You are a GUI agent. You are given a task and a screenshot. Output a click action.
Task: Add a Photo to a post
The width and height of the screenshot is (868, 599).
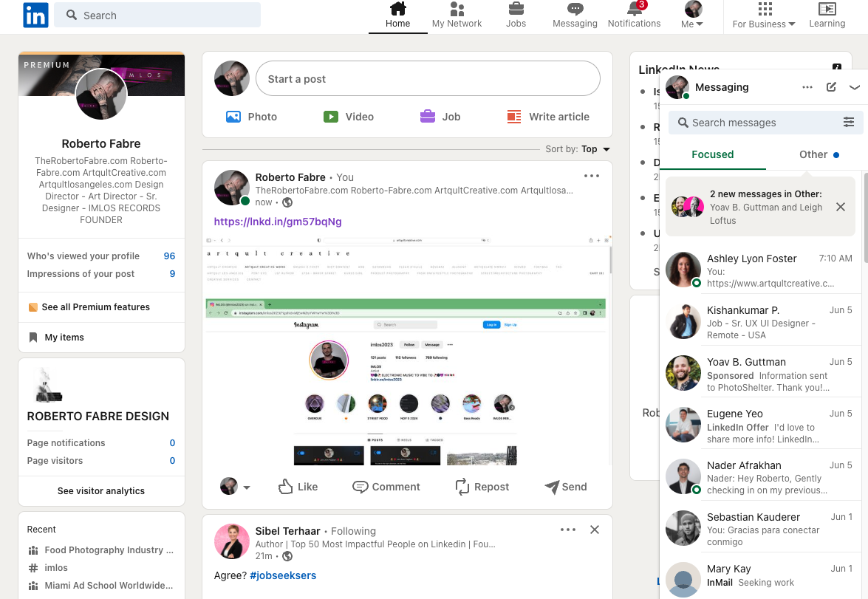coord(251,117)
